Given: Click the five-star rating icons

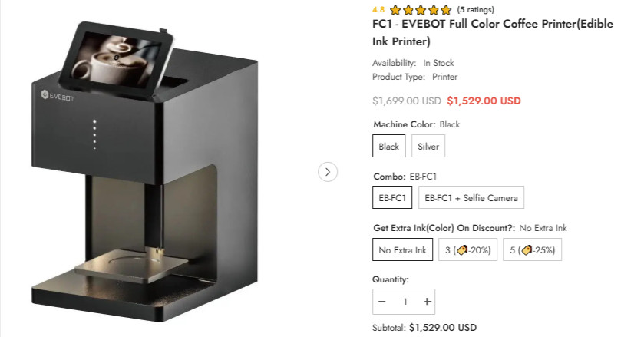Looking at the screenshot, I should click(421, 9).
